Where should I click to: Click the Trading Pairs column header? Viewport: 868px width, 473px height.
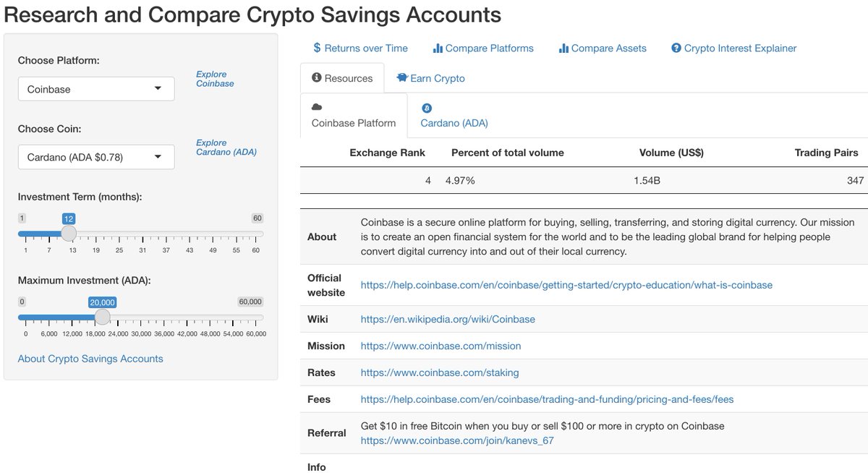(826, 153)
